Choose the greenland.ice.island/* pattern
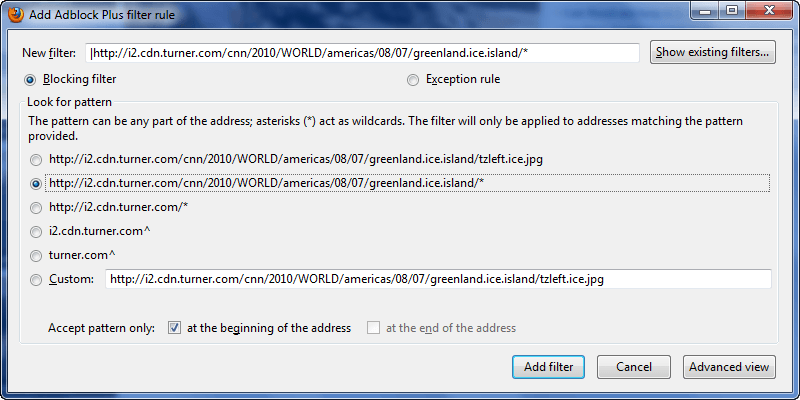Image resolution: width=800 pixels, height=400 pixels. 37,184
